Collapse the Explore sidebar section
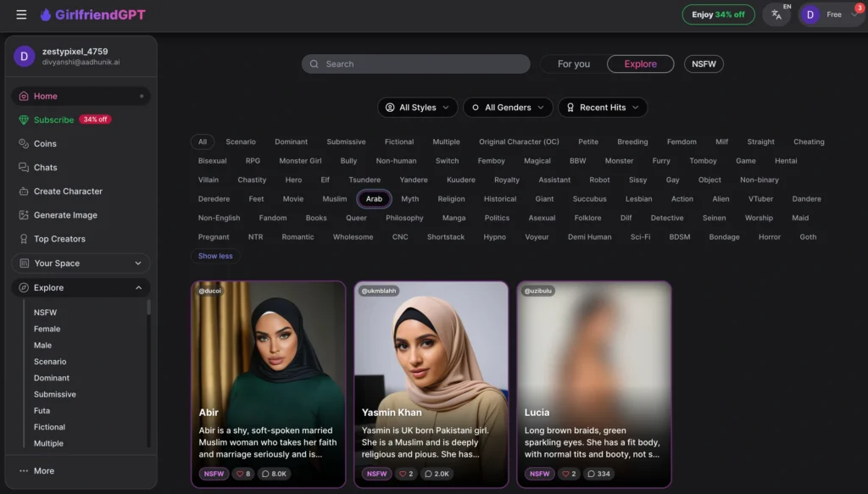The image size is (868, 494). click(x=81, y=287)
